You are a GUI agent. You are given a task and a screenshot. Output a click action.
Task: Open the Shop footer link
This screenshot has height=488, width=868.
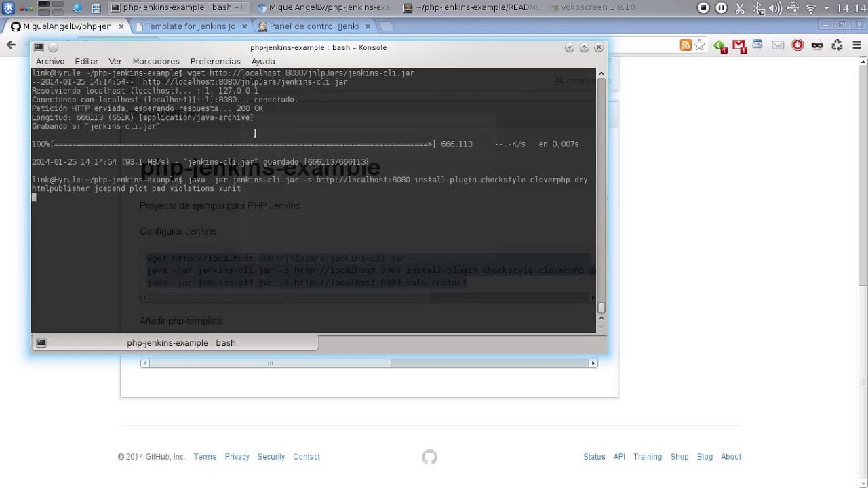tap(679, 457)
